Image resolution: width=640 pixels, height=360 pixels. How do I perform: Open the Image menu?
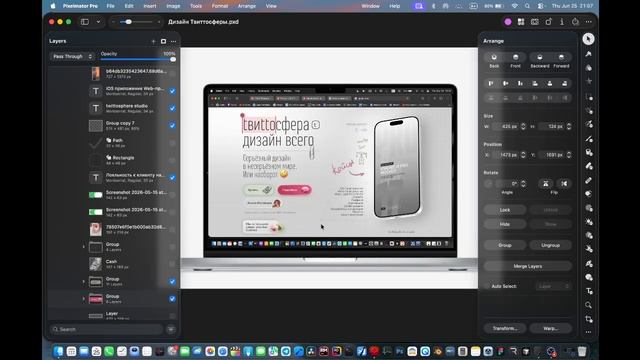(x=173, y=6)
